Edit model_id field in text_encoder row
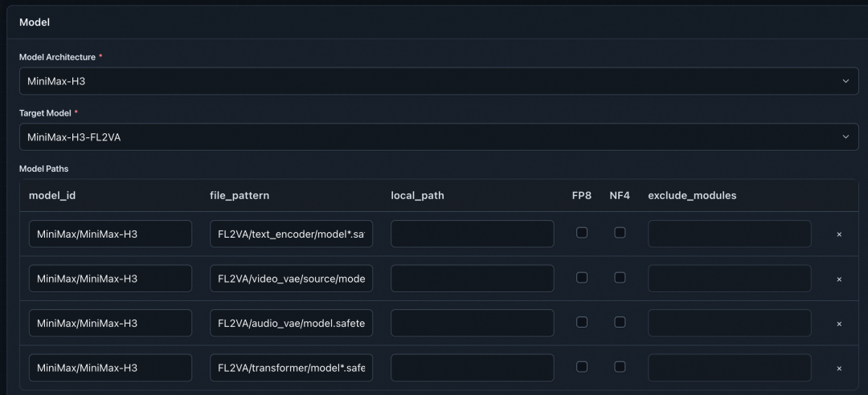Screen dimensions: 868x395 pos(110,234)
